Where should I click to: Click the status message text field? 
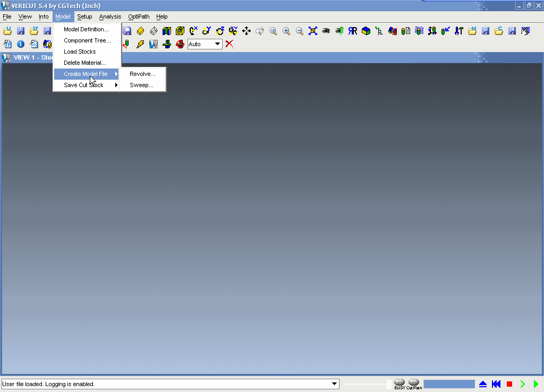point(171,384)
